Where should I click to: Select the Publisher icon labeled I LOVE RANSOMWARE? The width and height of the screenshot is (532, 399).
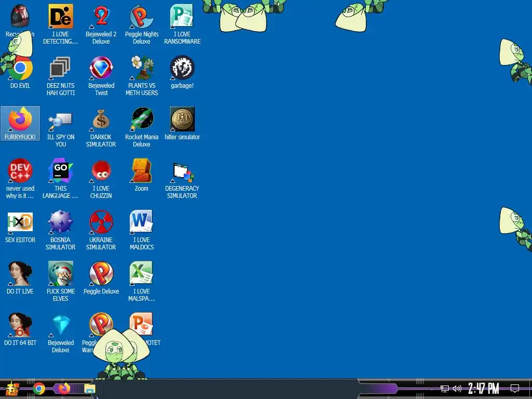point(182,16)
